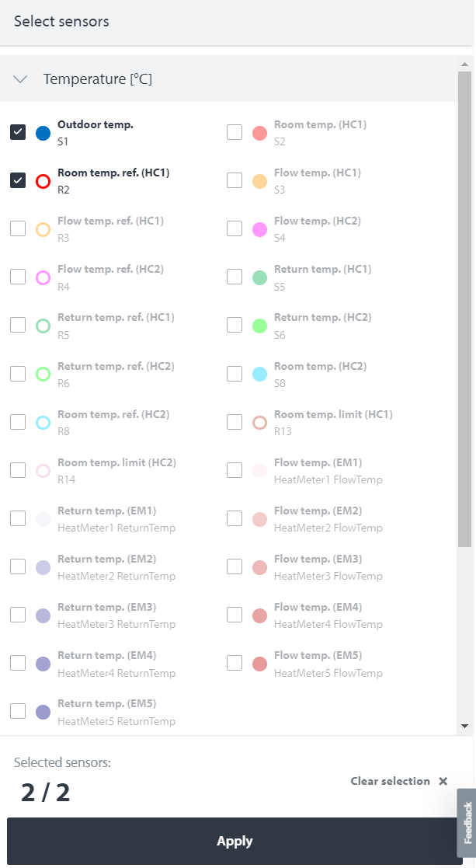Viewport: 476px width, 868px height.
Task: Open the Feedback side tab
Action: pos(467,823)
